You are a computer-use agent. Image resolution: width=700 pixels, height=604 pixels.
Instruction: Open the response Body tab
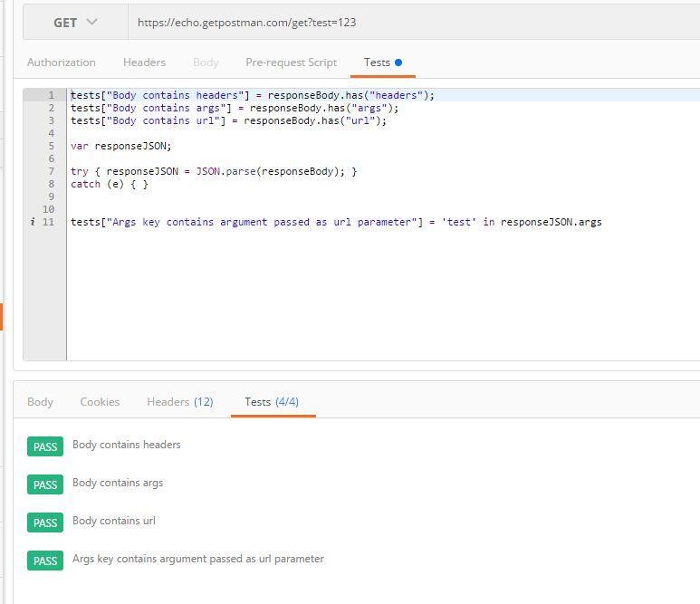[40, 402]
